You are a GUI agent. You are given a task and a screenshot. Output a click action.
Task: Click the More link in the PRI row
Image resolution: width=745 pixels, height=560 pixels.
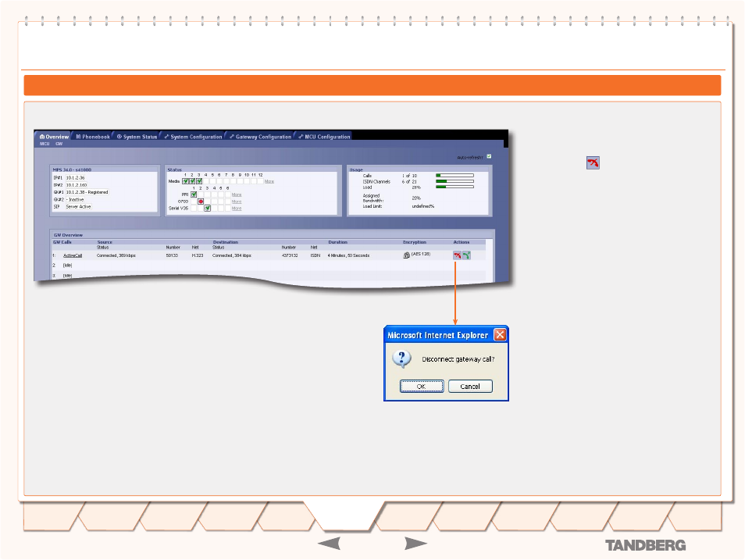pyautogui.click(x=237, y=195)
